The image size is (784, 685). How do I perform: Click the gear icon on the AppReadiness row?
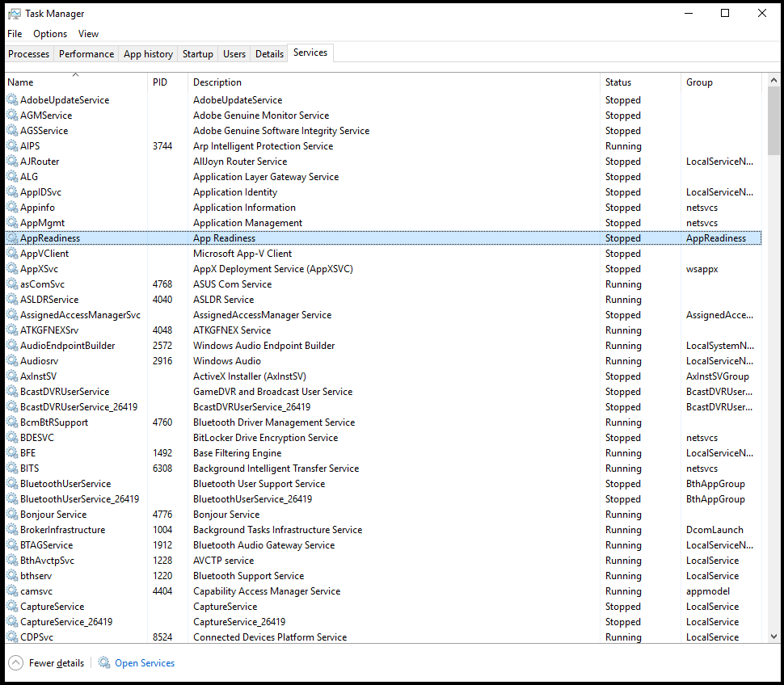point(11,237)
